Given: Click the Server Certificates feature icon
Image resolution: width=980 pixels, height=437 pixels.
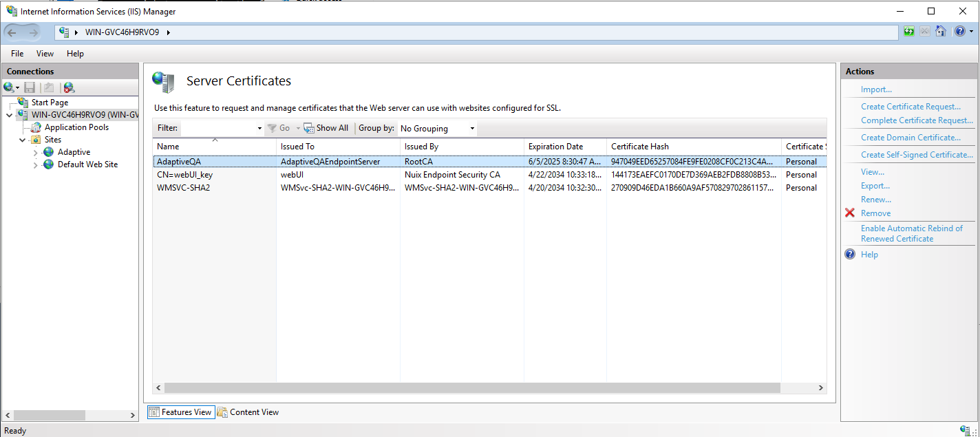Looking at the screenshot, I should [163, 82].
